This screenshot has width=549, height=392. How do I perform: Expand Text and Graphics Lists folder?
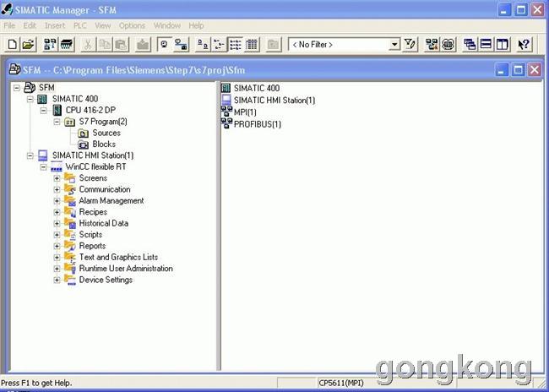pyautogui.click(x=57, y=258)
